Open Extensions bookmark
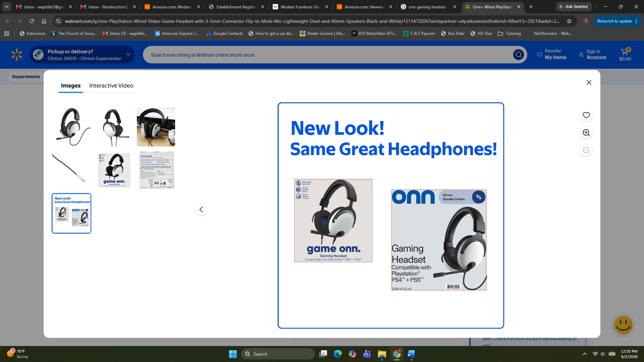 tap(33, 33)
